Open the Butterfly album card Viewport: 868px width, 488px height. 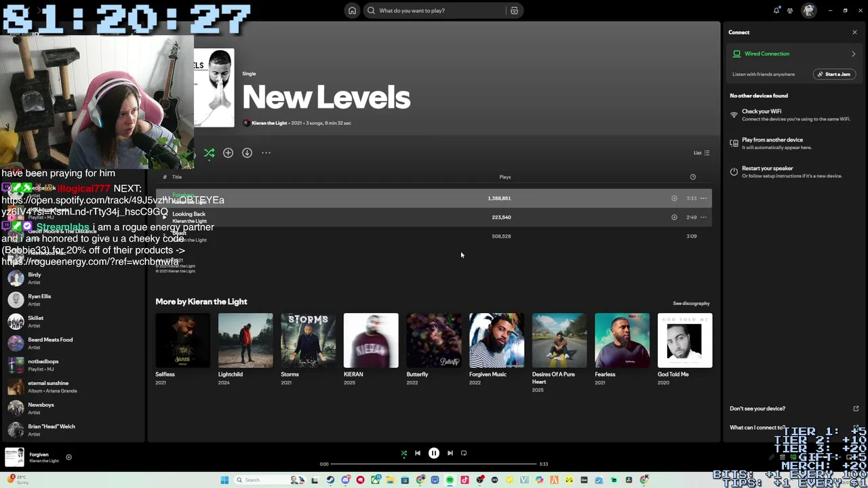[433, 350]
